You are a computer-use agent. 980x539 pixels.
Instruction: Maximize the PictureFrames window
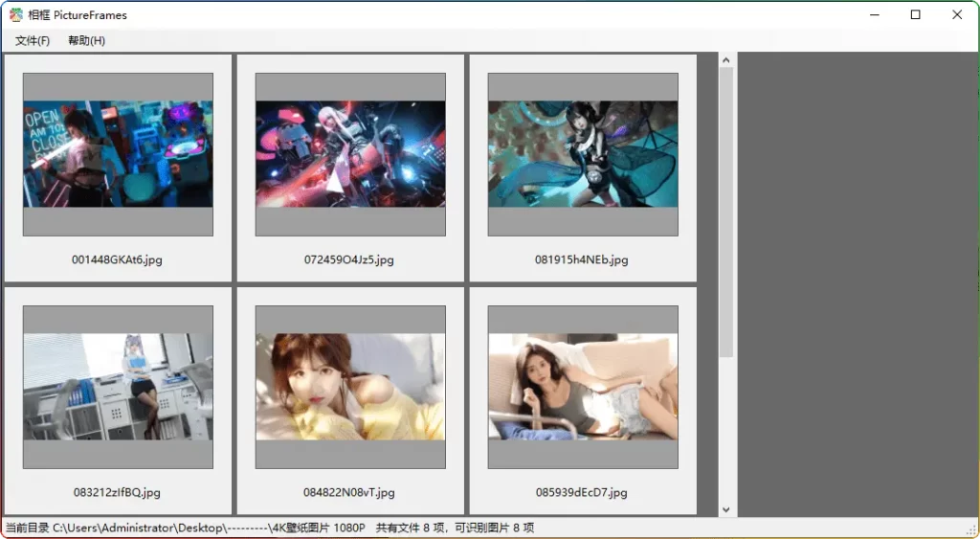click(x=915, y=15)
